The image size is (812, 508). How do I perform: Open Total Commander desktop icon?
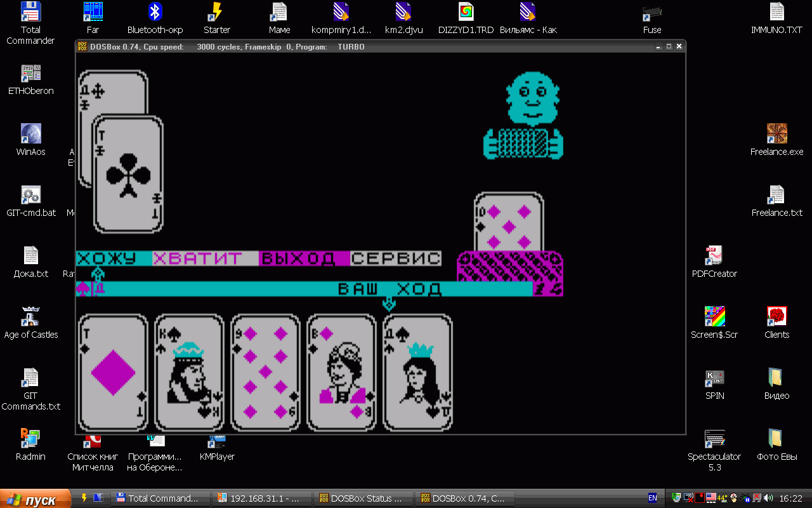30,23
